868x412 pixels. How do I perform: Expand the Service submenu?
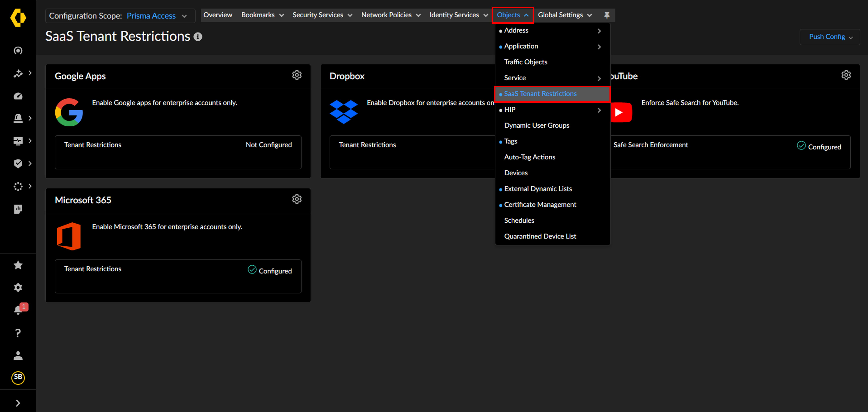[553, 78]
